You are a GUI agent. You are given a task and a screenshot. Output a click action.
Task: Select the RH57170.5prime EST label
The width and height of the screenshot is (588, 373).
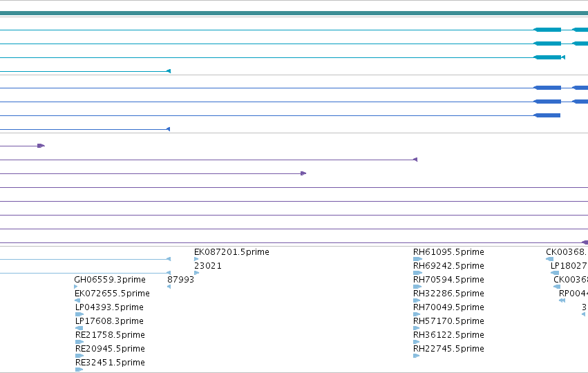click(448, 321)
